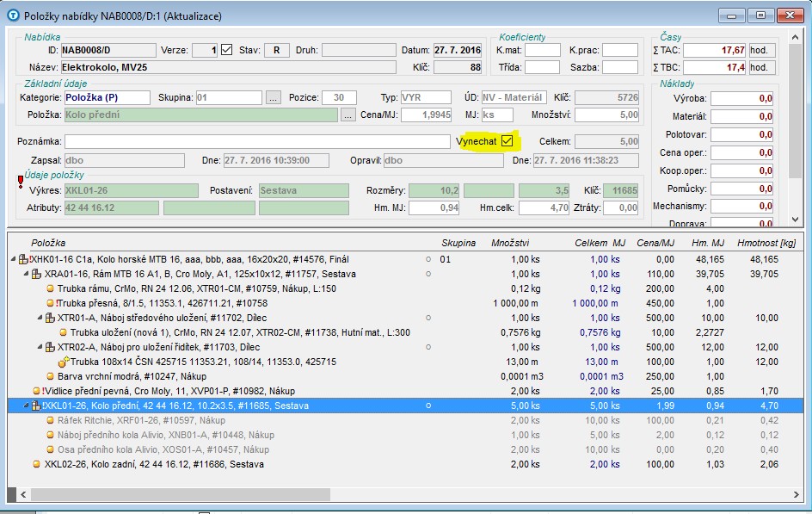The width and height of the screenshot is (812, 514).
Task: Click coin icon of XKL02-26 Kolo zadní
Action: tap(36, 464)
